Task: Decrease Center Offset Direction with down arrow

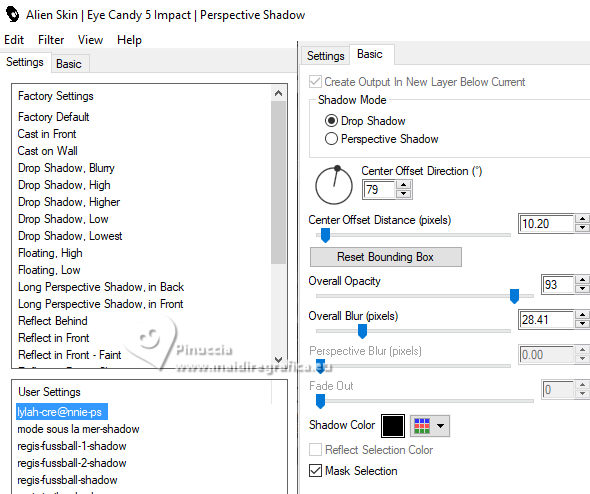Action: click(403, 193)
